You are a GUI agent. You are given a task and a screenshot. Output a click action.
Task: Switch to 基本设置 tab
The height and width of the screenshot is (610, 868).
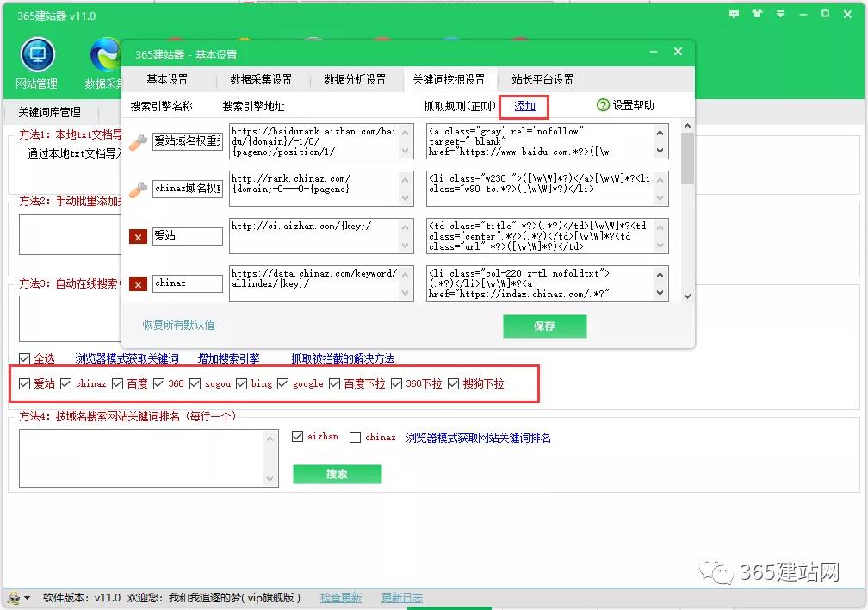point(167,79)
